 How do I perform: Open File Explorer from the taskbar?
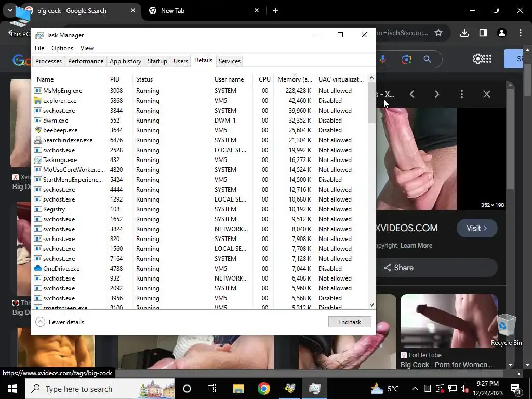(238, 389)
